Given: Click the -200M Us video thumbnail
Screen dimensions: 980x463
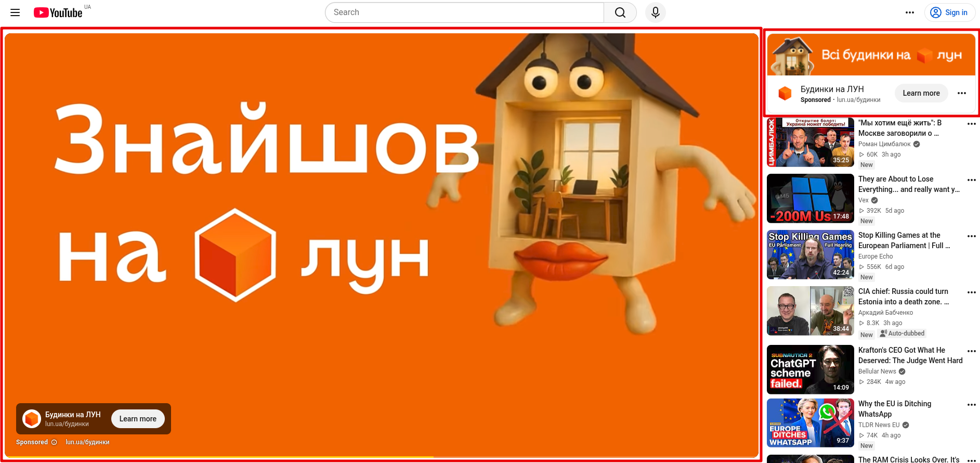Looking at the screenshot, I should [811, 198].
